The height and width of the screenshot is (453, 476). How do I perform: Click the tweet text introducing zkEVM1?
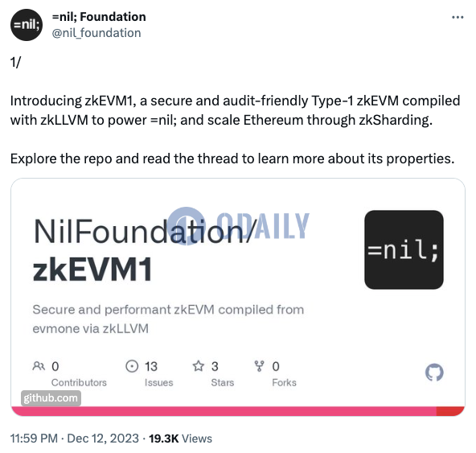(x=236, y=110)
